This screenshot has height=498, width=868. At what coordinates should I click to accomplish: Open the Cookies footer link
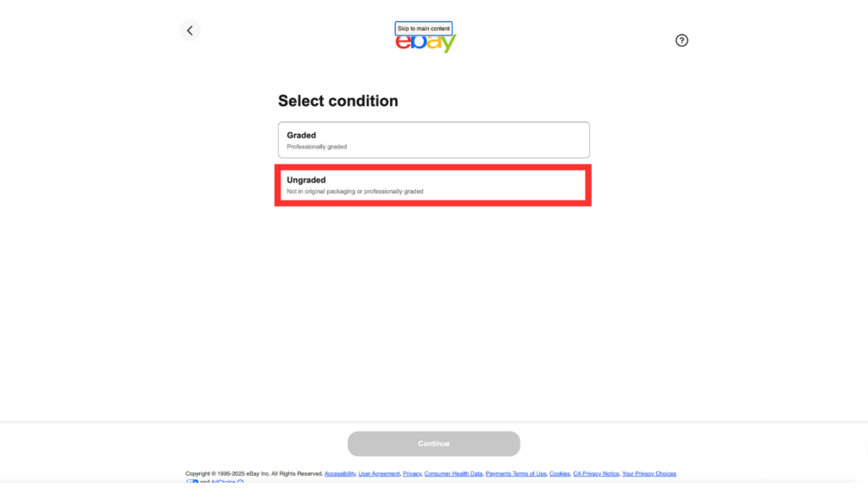coord(559,473)
